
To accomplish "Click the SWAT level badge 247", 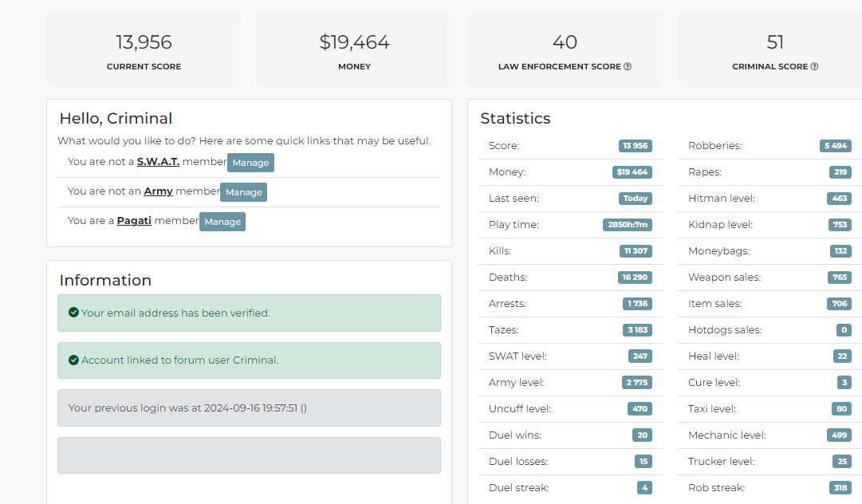I will (x=640, y=356).
